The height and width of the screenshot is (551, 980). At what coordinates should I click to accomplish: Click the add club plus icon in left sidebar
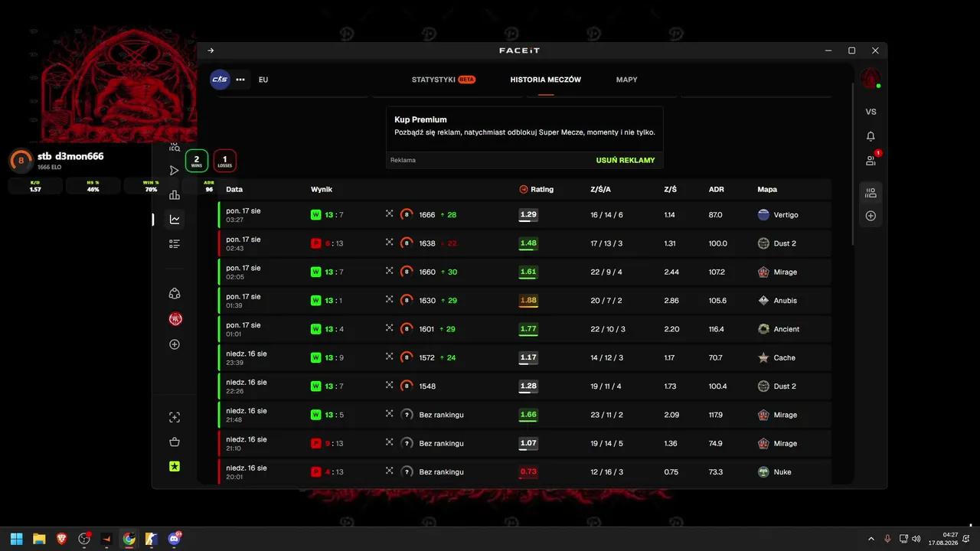175,344
